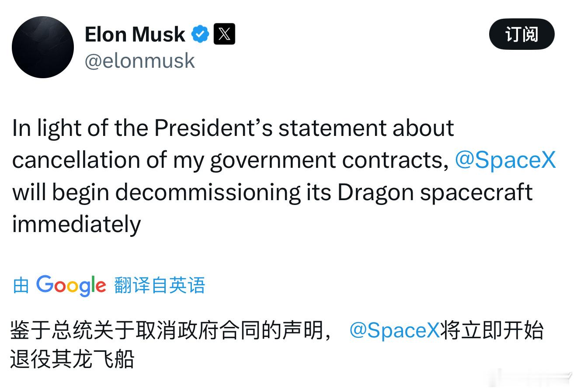Click the black X affiliation badge
577x392 pixels.
[x=224, y=34]
